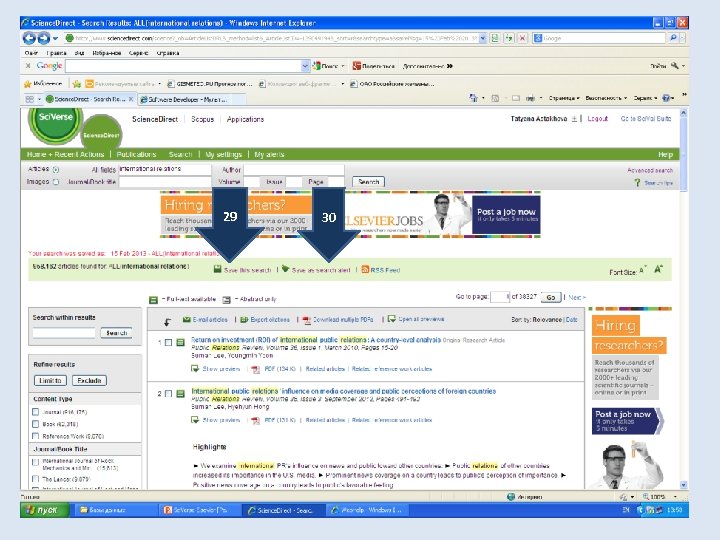Click the IE help question-mark icon
The width and height of the screenshot is (720, 540).
click(x=667, y=98)
